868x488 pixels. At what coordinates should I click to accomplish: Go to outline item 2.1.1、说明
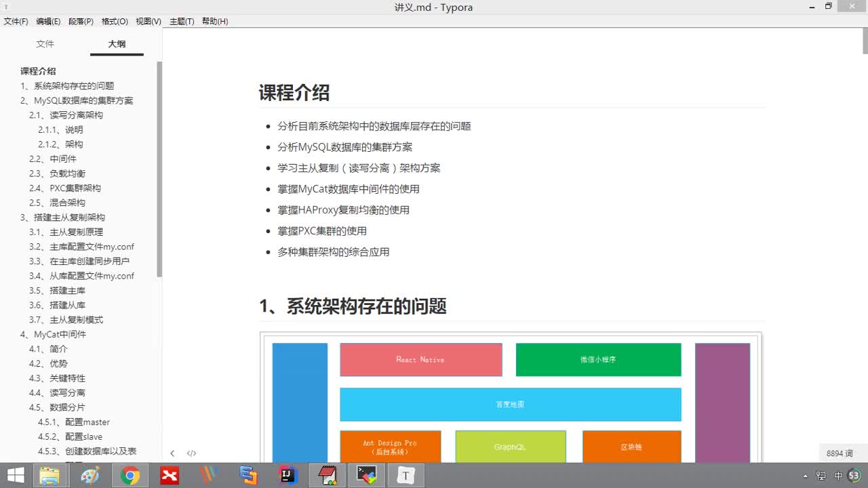pyautogui.click(x=60, y=129)
